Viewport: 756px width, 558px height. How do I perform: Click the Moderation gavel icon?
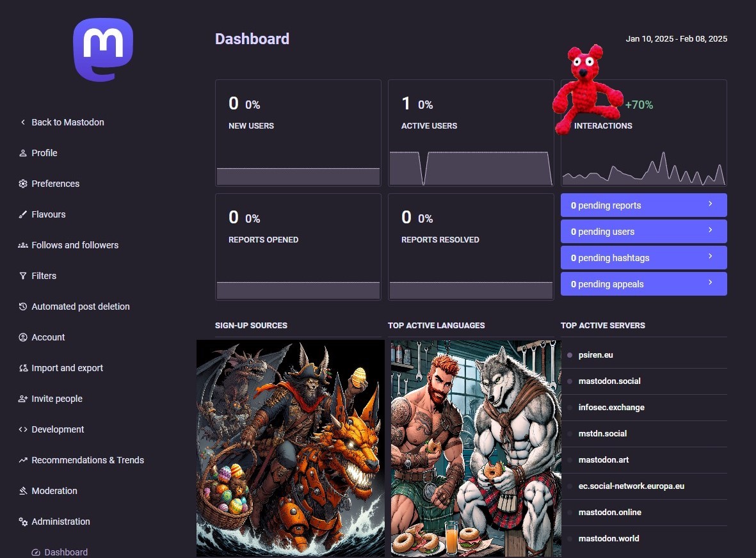pyautogui.click(x=22, y=491)
